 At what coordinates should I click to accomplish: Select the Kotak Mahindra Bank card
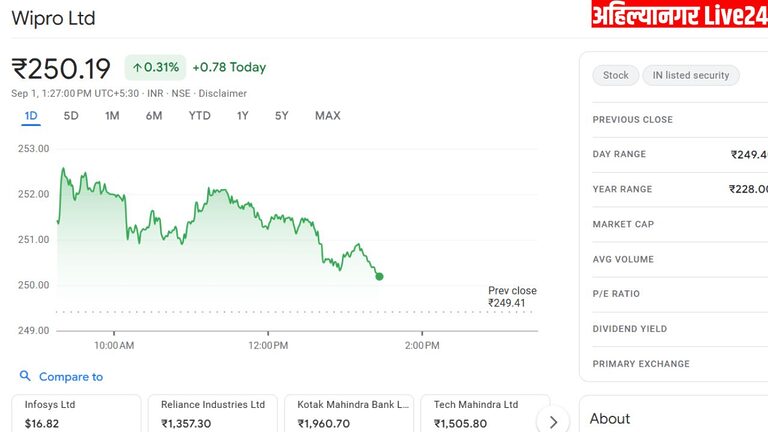pyautogui.click(x=349, y=413)
